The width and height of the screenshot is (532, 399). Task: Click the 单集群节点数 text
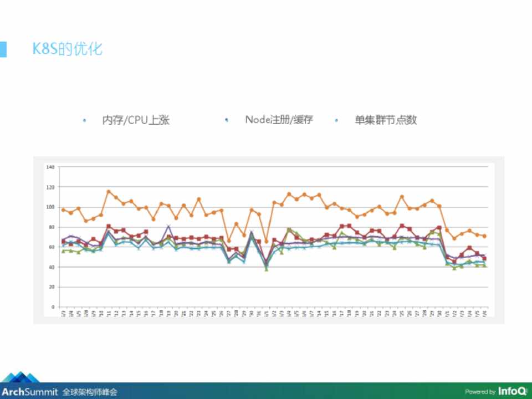(x=386, y=120)
